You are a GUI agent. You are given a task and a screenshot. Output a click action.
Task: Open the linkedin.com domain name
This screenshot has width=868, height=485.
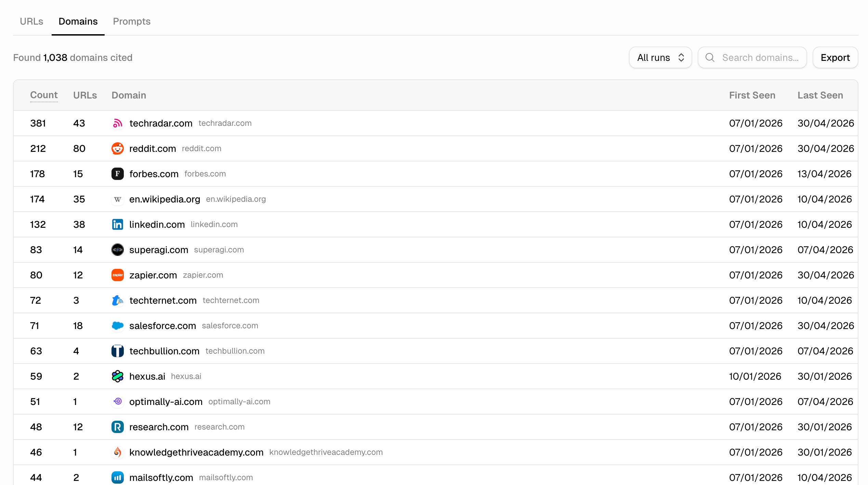tap(157, 224)
